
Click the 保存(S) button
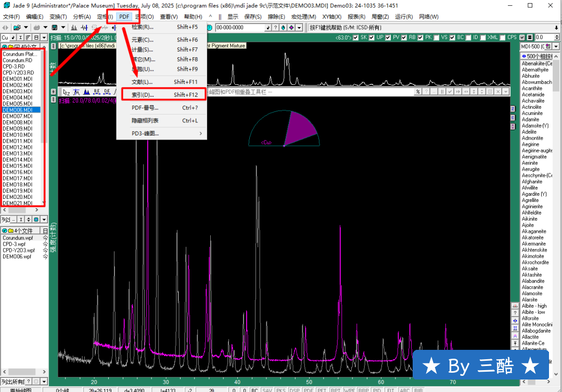pos(253,17)
